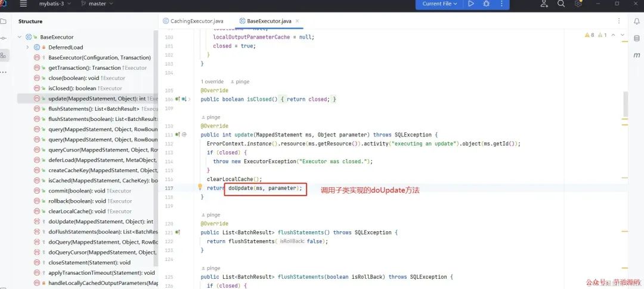Expand the DeferredLoad class node

click(27, 47)
